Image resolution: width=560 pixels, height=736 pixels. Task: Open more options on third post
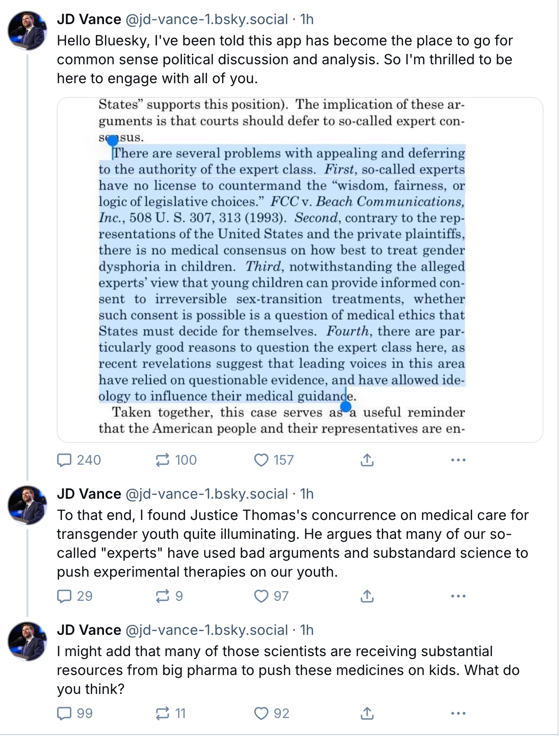coord(458,713)
